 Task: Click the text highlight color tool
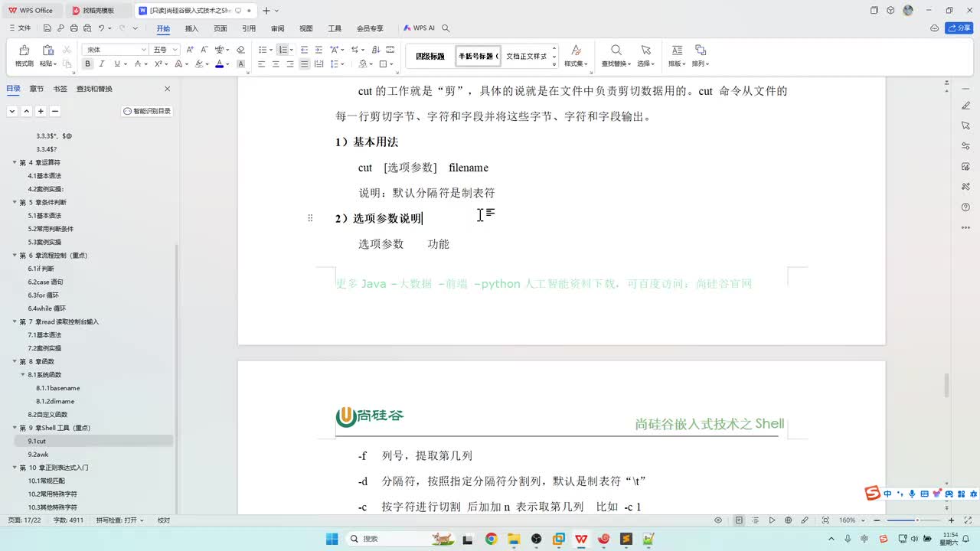199,64
